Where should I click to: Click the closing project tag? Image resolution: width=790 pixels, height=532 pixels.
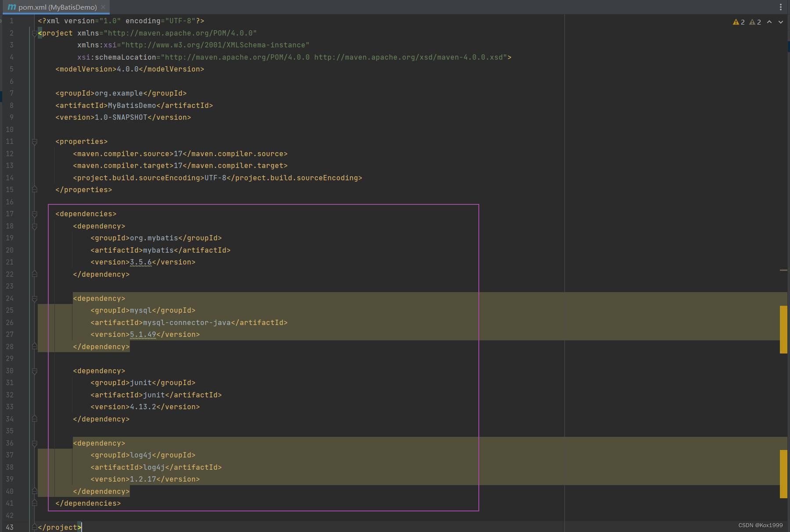tap(60, 527)
